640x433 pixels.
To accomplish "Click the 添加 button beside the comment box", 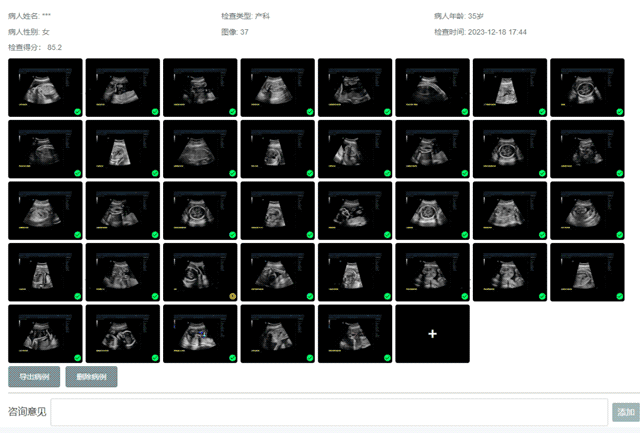I will pyautogui.click(x=625, y=412).
